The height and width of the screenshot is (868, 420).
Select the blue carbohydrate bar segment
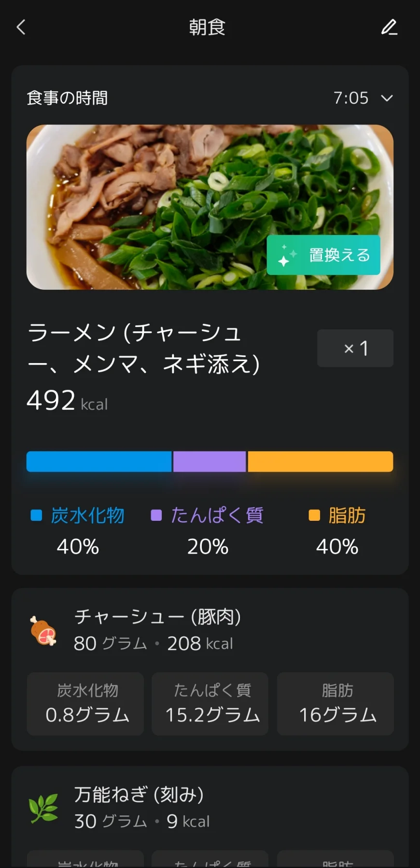click(x=99, y=461)
